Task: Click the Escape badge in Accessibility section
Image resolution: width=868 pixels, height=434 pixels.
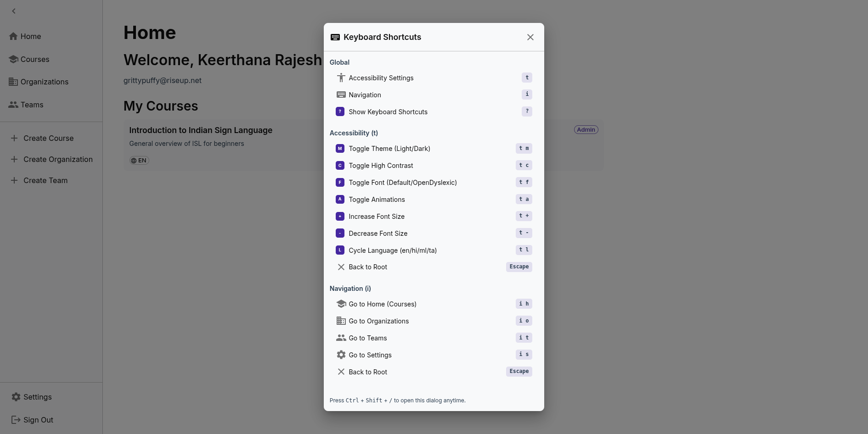Action: (x=519, y=267)
